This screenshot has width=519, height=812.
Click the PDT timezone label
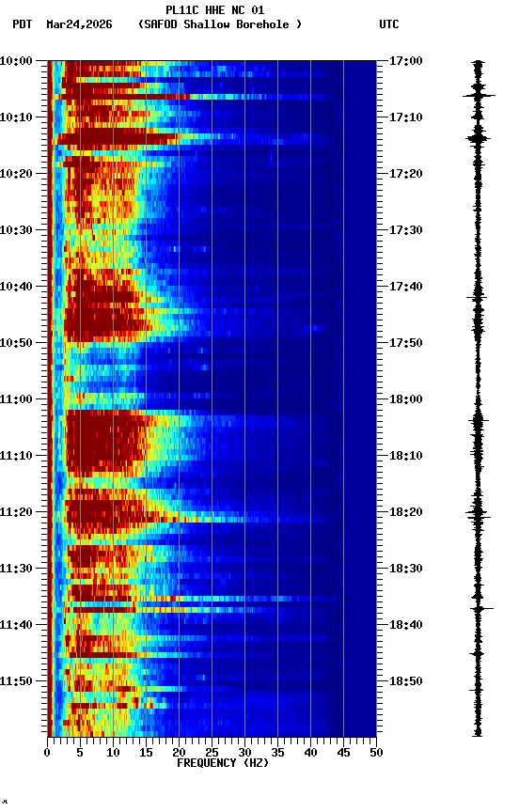tap(23, 24)
